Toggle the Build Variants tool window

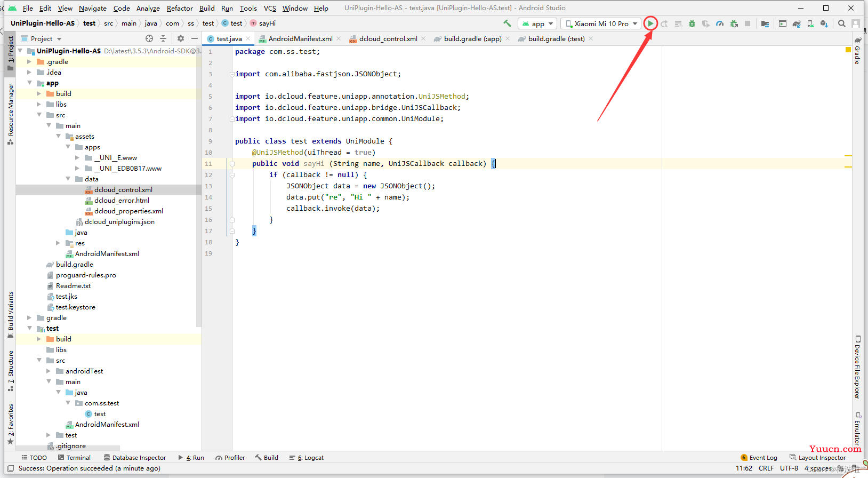11,315
